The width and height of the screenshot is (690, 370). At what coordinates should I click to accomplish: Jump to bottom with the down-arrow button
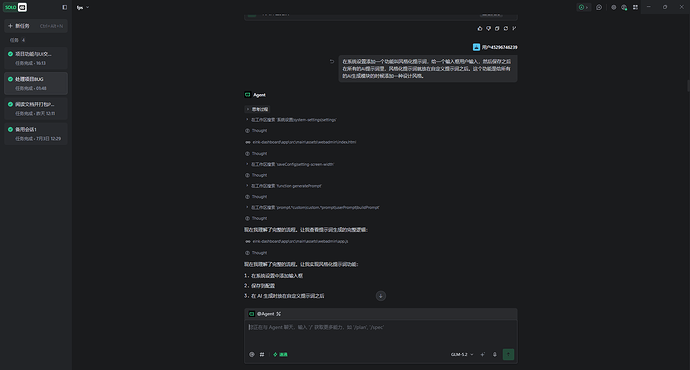[x=381, y=296]
